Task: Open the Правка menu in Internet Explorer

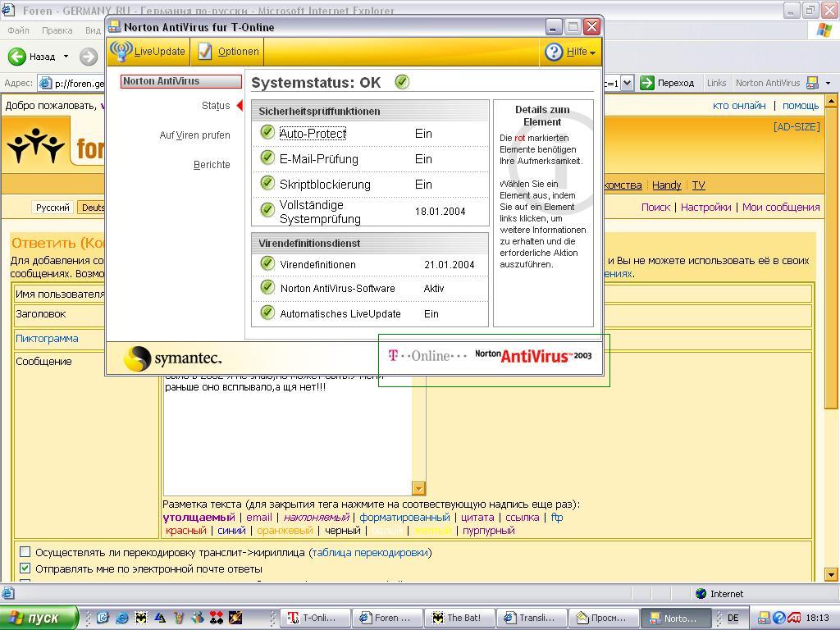Action: [57, 30]
